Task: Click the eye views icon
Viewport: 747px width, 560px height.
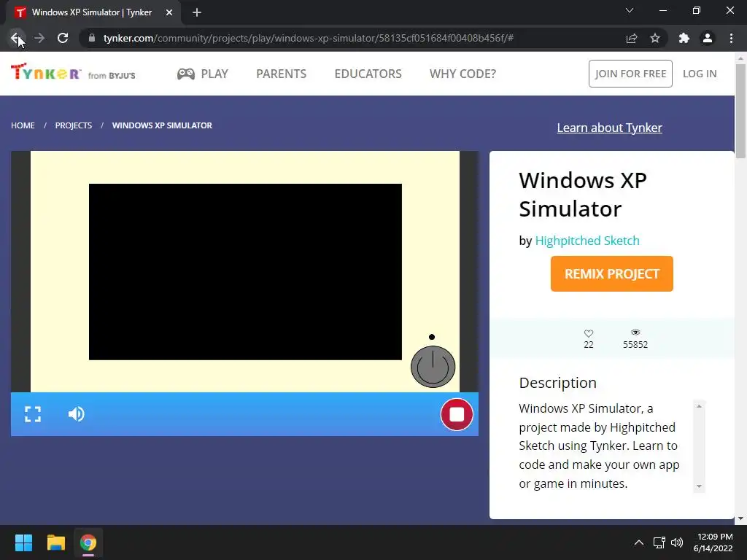Action: pyautogui.click(x=635, y=332)
